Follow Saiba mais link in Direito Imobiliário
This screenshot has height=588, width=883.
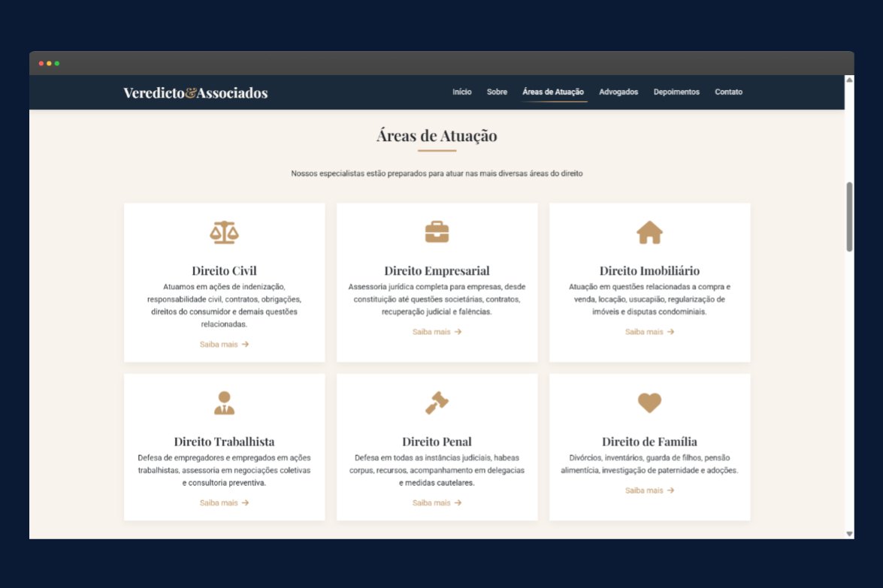pos(649,332)
